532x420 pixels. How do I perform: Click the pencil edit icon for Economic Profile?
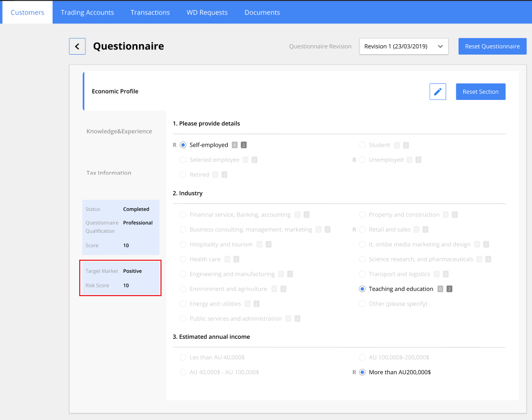click(437, 91)
